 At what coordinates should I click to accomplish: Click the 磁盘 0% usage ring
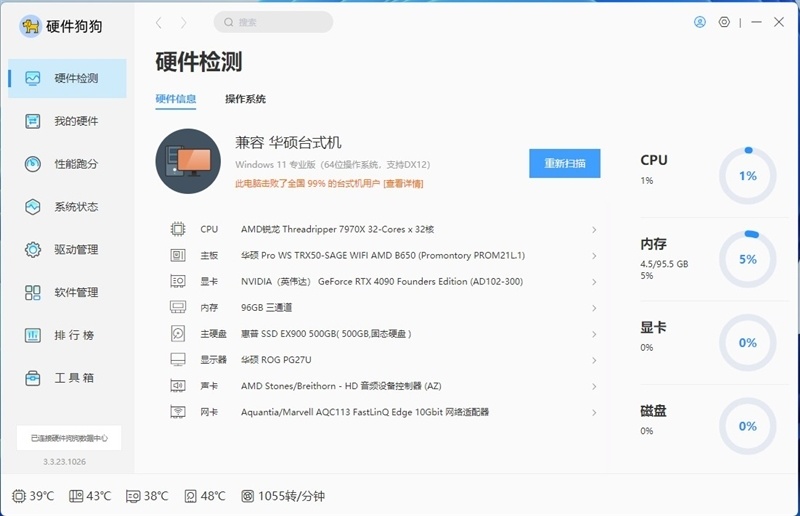(x=748, y=426)
